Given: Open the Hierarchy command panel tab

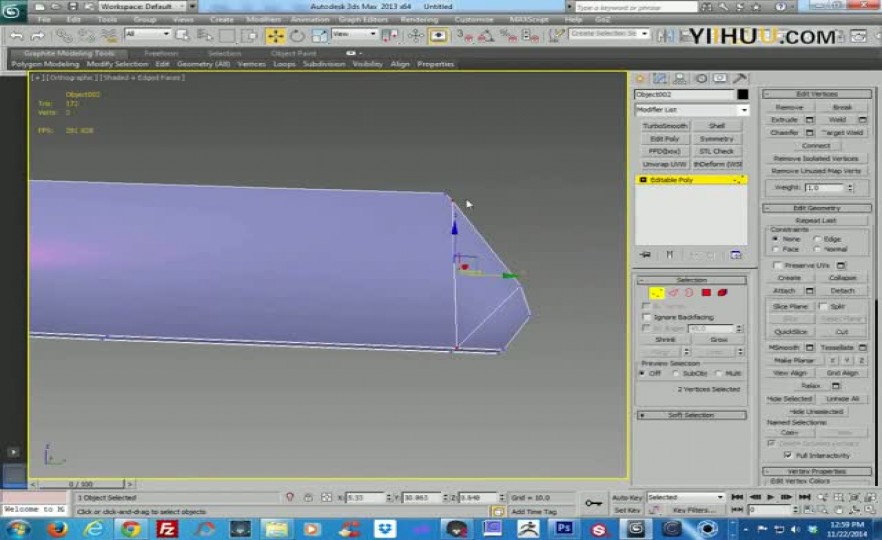Looking at the screenshot, I should (680, 79).
